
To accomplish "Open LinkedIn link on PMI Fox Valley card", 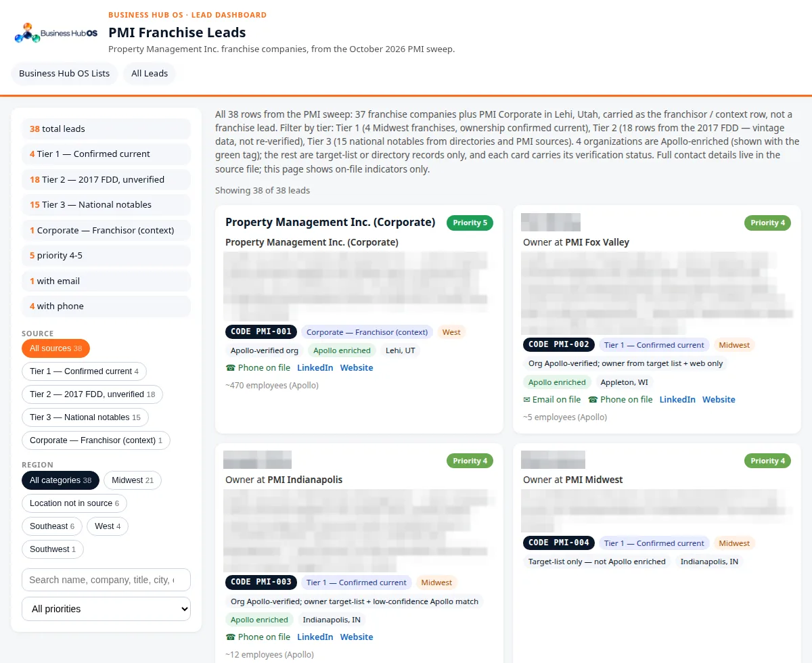I will (677, 400).
